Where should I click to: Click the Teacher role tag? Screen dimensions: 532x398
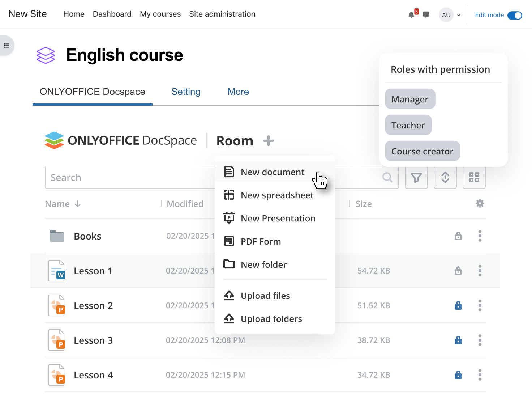coord(408,125)
